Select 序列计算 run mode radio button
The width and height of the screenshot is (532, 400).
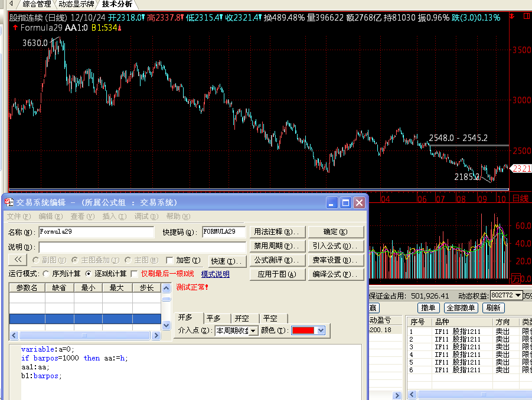[46, 274]
